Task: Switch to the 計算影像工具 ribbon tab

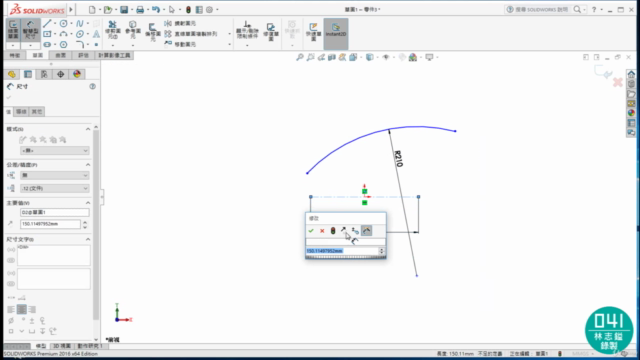Action: click(114, 55)
